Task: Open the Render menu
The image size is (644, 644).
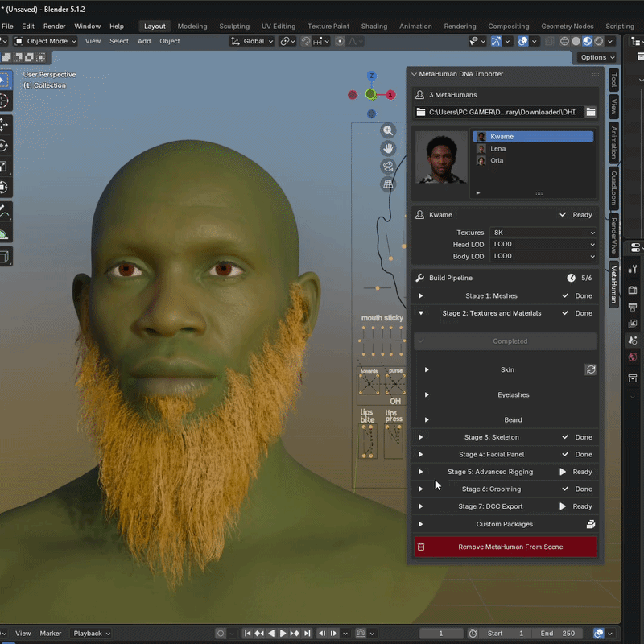Action: tap(54, 27)
